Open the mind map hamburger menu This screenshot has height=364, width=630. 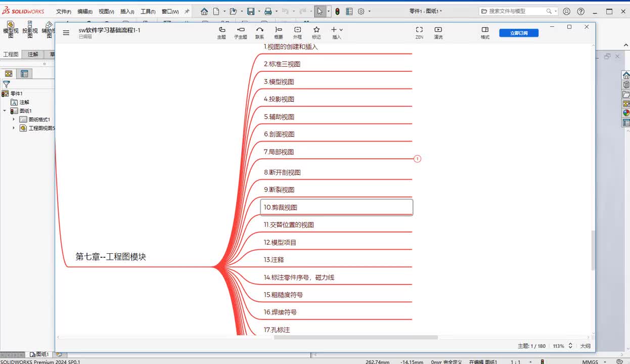point(66,33)
